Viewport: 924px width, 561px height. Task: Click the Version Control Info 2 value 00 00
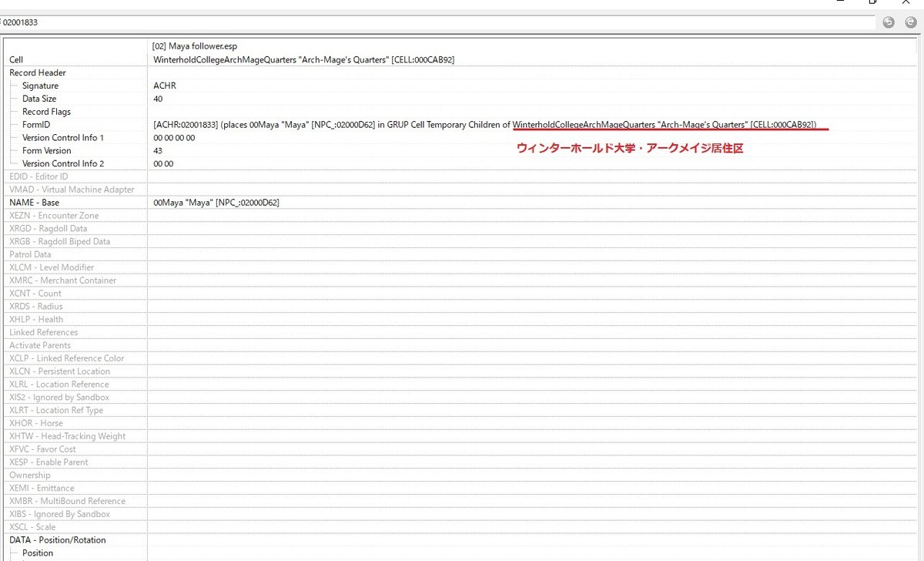click(x=163, y=163)
